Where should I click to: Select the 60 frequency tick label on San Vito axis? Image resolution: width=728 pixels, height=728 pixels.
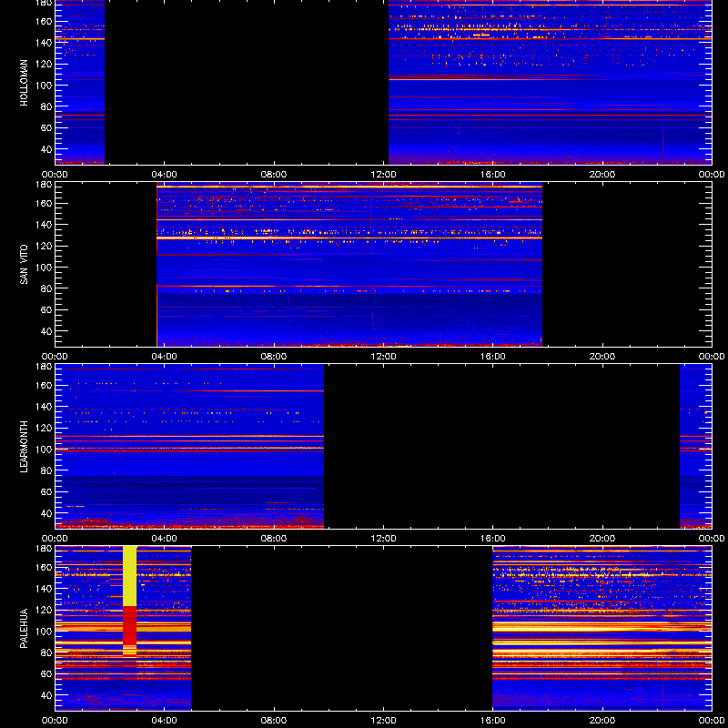click(48, 310)
